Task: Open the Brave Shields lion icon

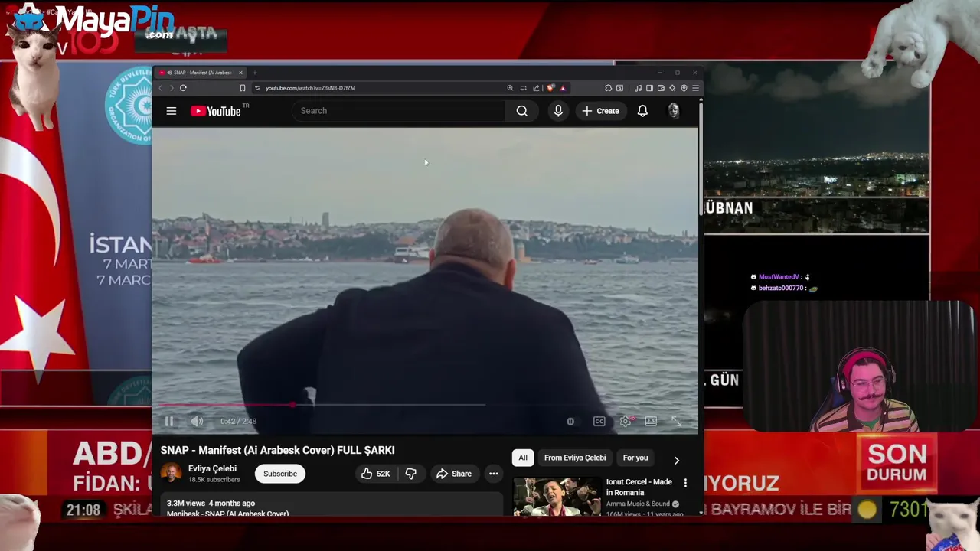Action: pos(550,88)
